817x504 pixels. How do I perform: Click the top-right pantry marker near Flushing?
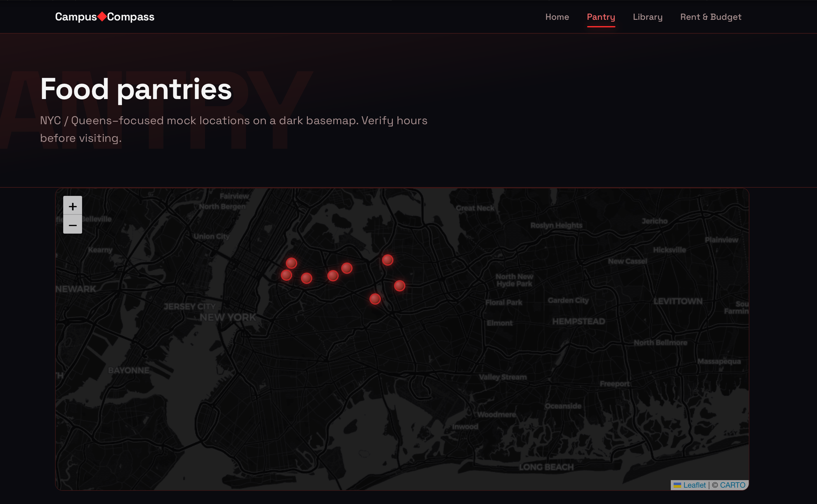pyautogui.click(x=387, y=260)
